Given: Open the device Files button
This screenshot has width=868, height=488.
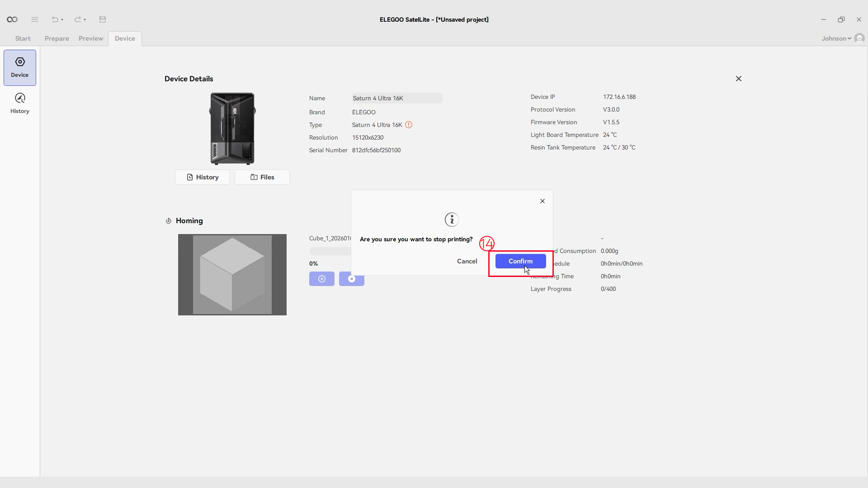Looking at the screenshot, I should point(262,177).
